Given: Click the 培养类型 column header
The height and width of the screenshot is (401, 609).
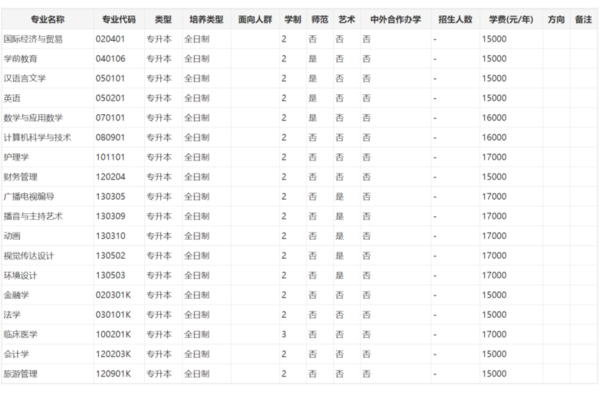Looking at the screenshot, I should [x=206, y=19].
